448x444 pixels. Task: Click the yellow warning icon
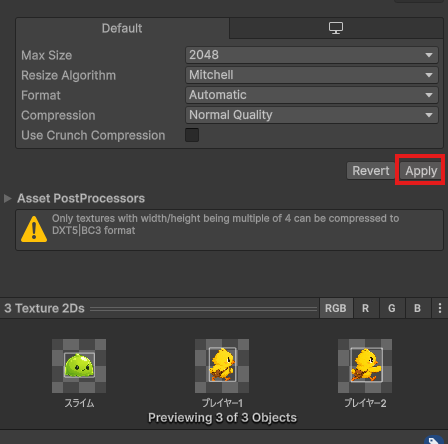[x=34, y=229]
